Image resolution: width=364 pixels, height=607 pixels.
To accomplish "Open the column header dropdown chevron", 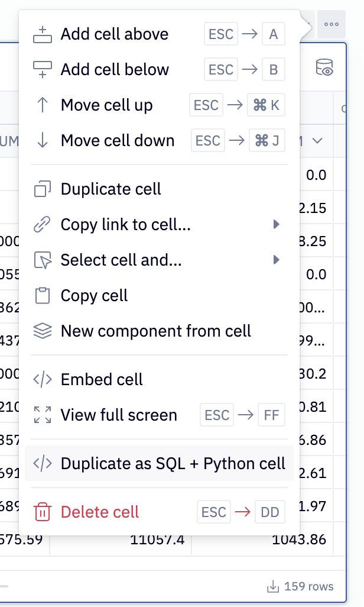I will pos(317,141).
